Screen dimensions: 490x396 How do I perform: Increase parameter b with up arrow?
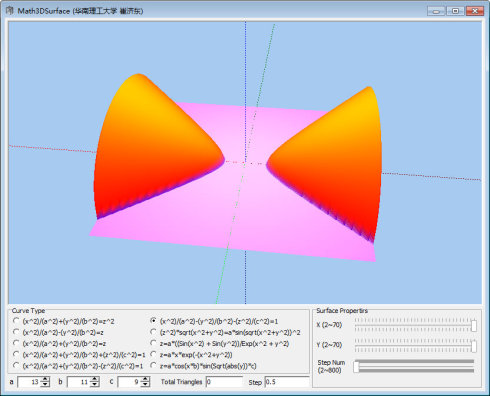pyautogui.click(x=95, y=379)
